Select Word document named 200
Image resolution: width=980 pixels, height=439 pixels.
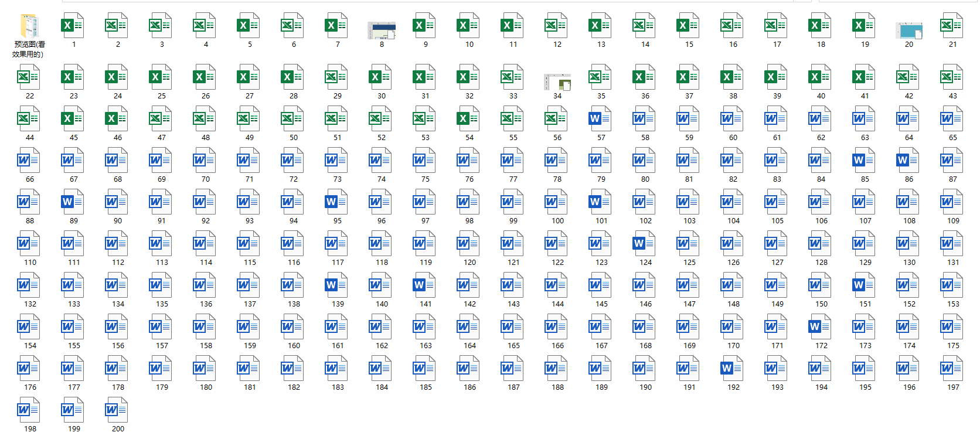pos(117,411)
